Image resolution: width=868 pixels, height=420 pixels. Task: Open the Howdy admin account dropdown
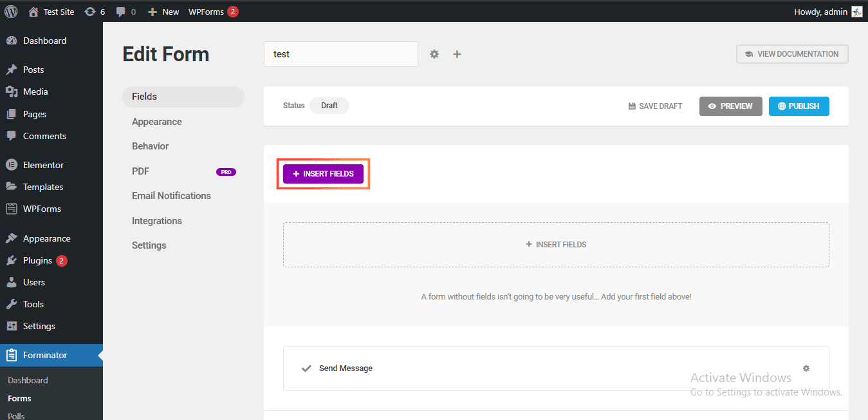pos(827,11)
